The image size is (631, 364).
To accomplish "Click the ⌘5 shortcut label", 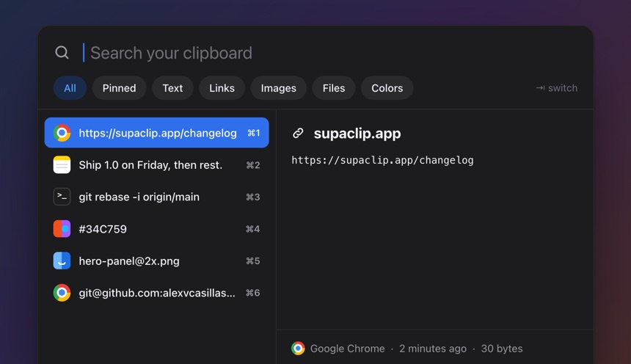I will (x=253, y=261).
